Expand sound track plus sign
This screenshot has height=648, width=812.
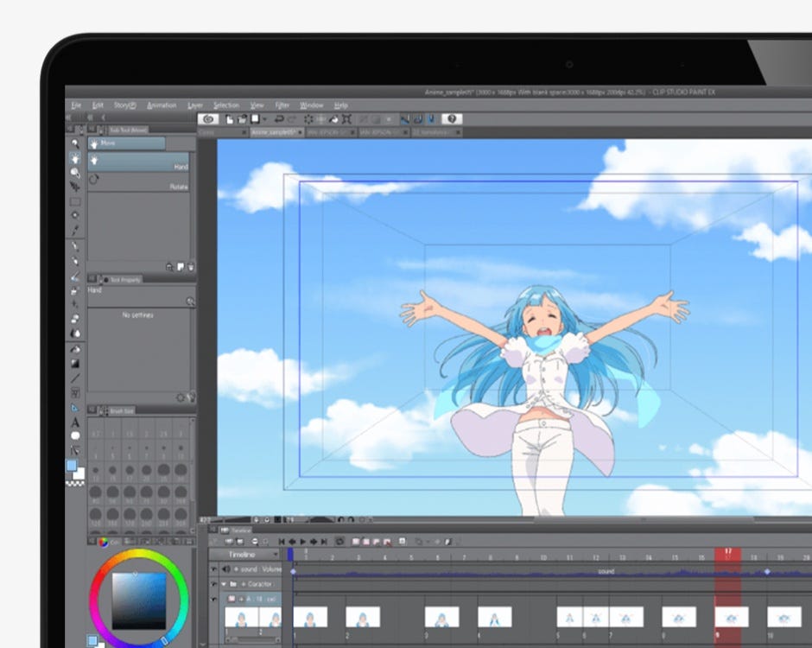(x=236, y=569)
